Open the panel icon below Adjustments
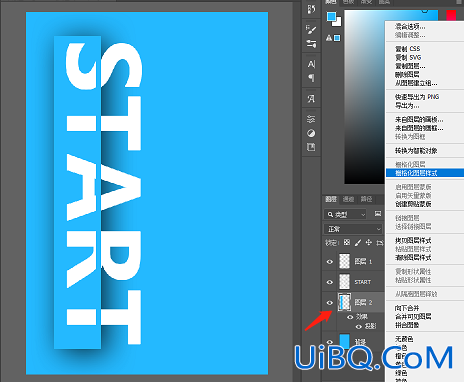464x382 pixels. tap(311, 147)
